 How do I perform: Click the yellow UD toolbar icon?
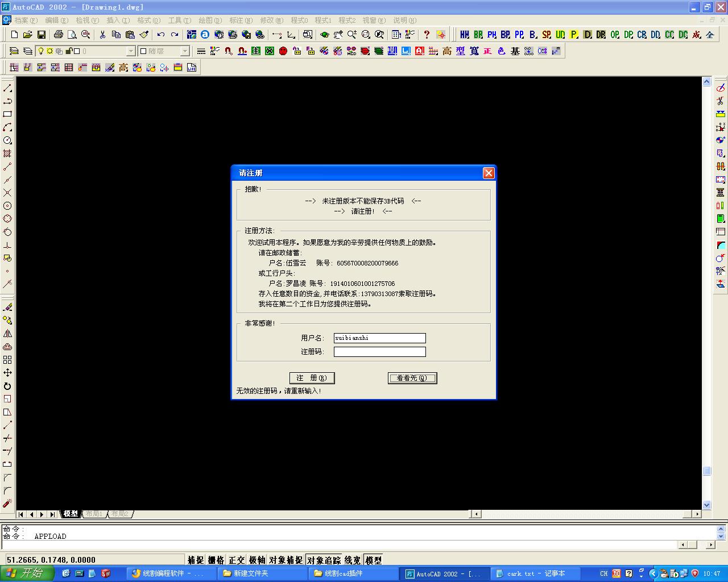click(560, 35)
